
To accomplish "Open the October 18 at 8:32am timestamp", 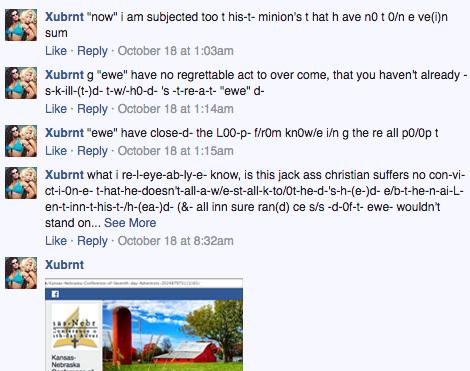I will (x=175, y=241).
